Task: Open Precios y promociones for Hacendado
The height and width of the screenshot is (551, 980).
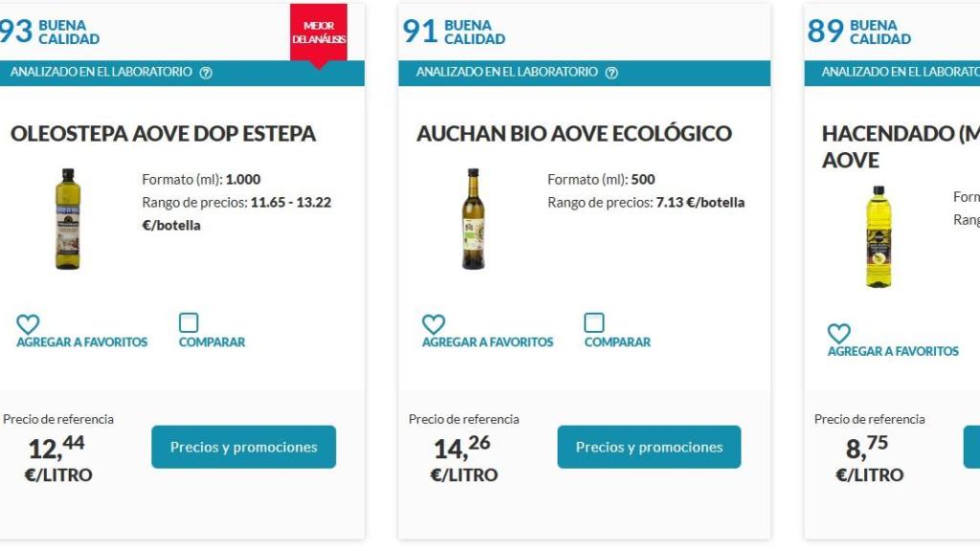Action: tap(971, 446)
